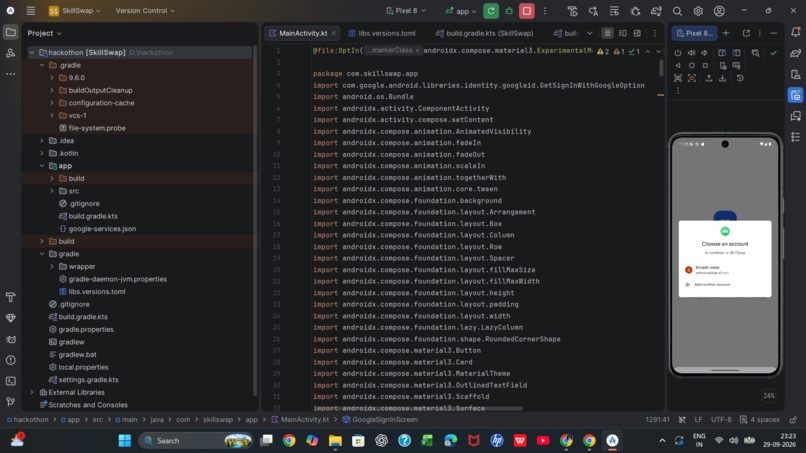Expand External Libraries node

point(32,392)
